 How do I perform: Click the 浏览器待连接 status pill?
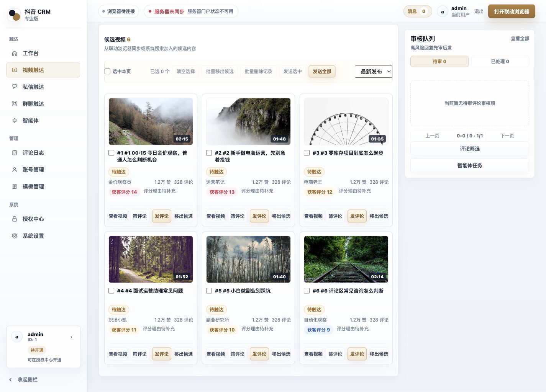[119, 11]
